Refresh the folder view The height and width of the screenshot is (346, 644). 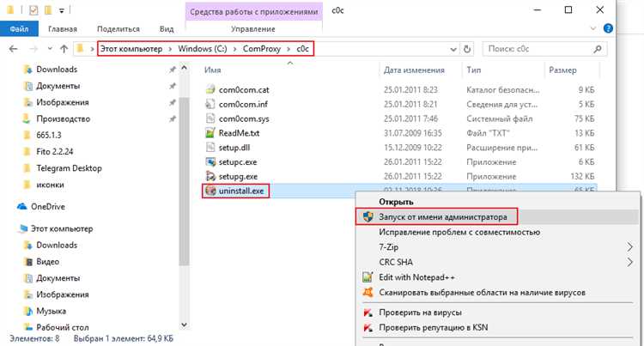tap(467, 49)
